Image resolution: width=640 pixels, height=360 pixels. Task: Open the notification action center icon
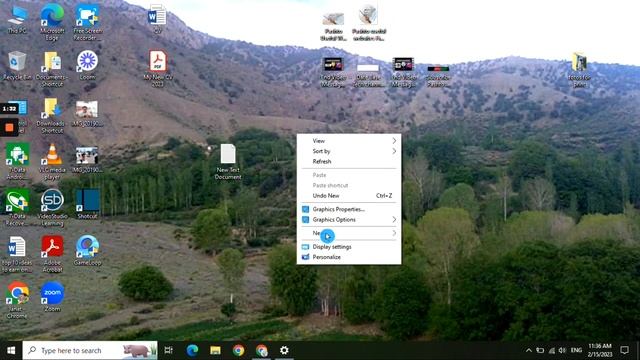(624, 350)
